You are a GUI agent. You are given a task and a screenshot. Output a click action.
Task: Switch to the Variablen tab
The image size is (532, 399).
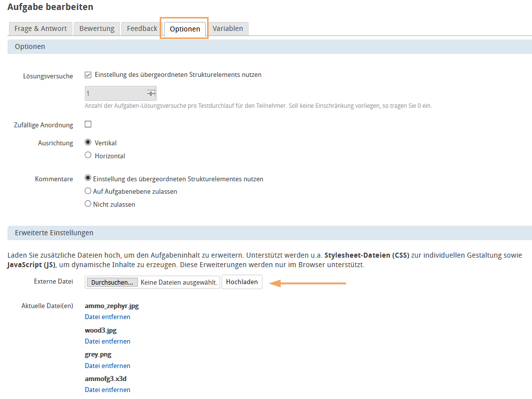(x=228, y=28)
